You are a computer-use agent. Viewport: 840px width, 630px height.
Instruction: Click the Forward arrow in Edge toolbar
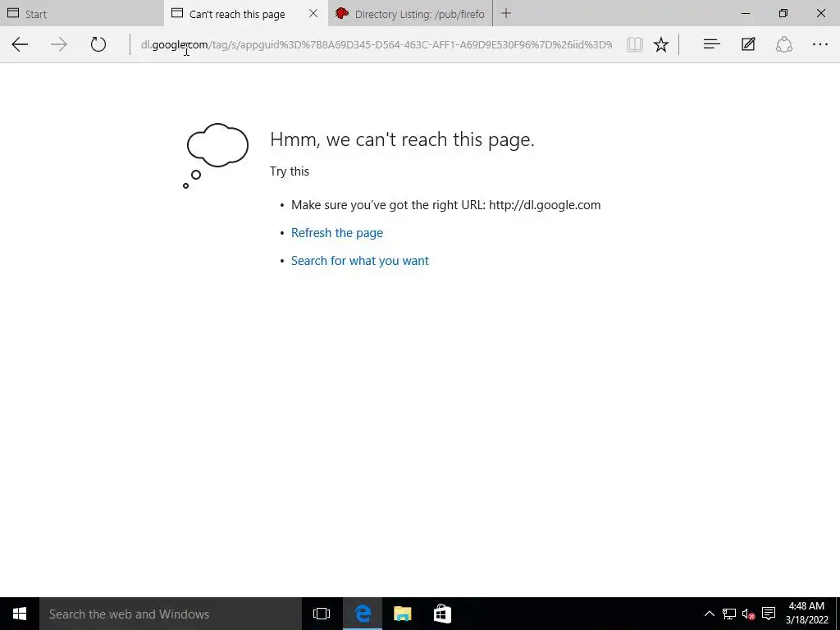tap(59, 44)
